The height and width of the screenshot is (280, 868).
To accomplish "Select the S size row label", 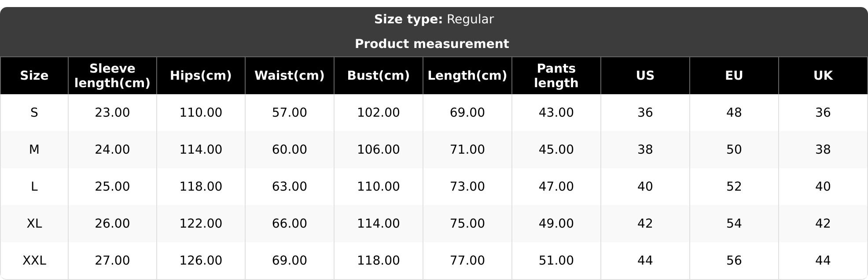I will coord(34,113).
